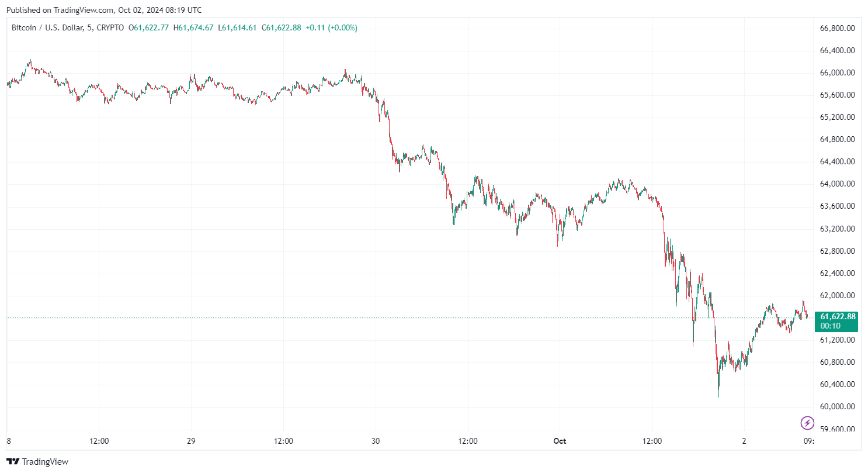Click the 64,000.00 price axis label
Screen dimensions: 868x473
tap(838, 184)
